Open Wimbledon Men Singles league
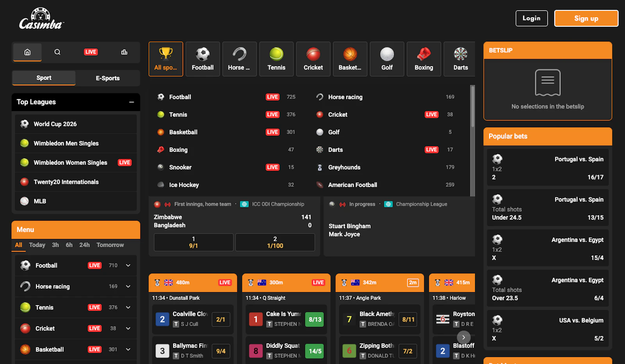Viewport: 625px width, 364px height. point(76,143)
